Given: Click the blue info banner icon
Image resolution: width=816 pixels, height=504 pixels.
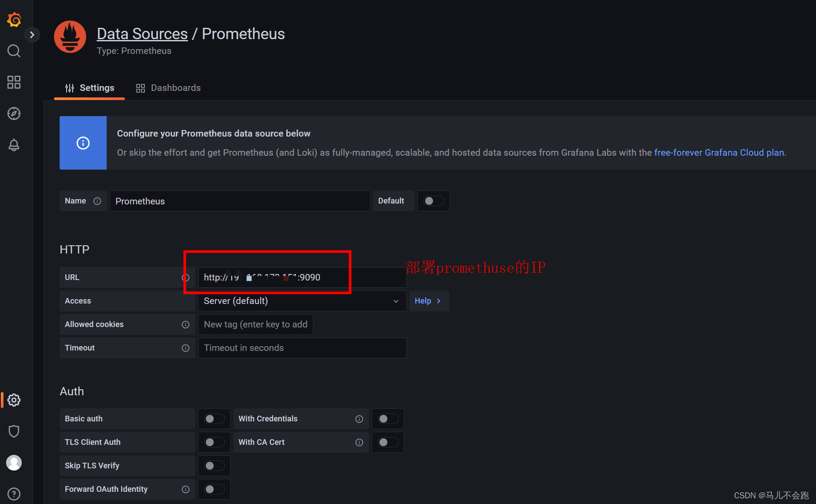Looking at the screenshot, I should (83, 143).
